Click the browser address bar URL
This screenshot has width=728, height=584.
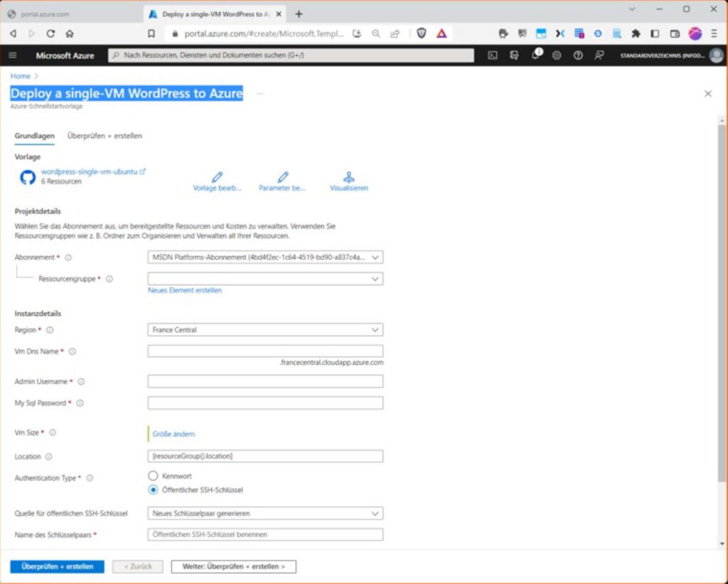coord(264,34)
